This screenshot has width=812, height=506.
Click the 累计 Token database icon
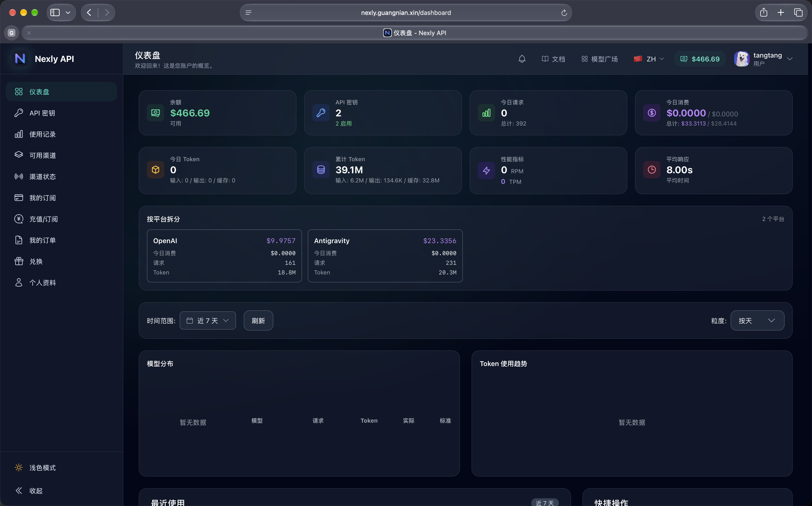(321, 170)
